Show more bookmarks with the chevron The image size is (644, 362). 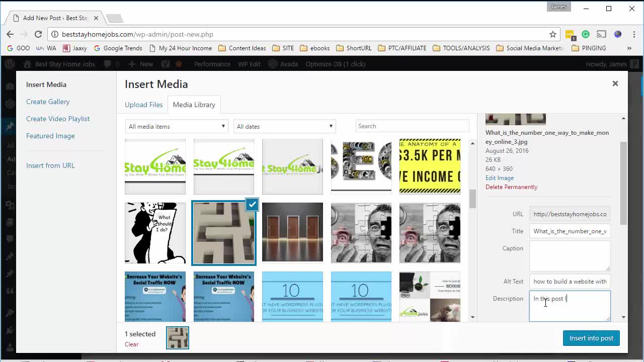[629, 48]
